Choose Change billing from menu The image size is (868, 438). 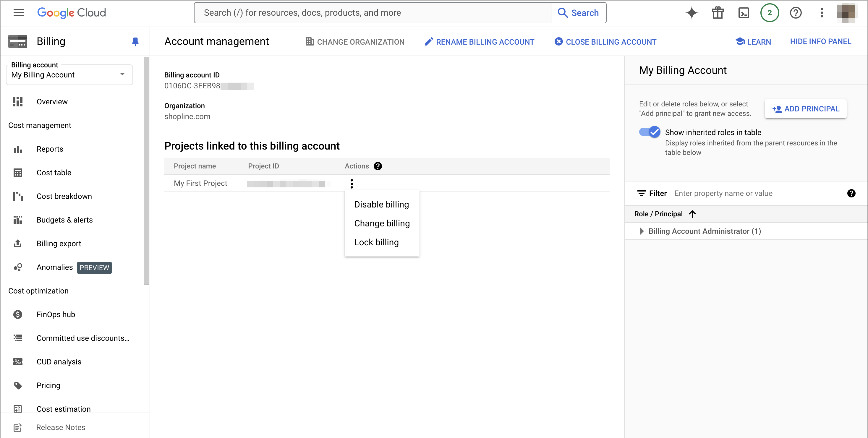pos(382,223)
